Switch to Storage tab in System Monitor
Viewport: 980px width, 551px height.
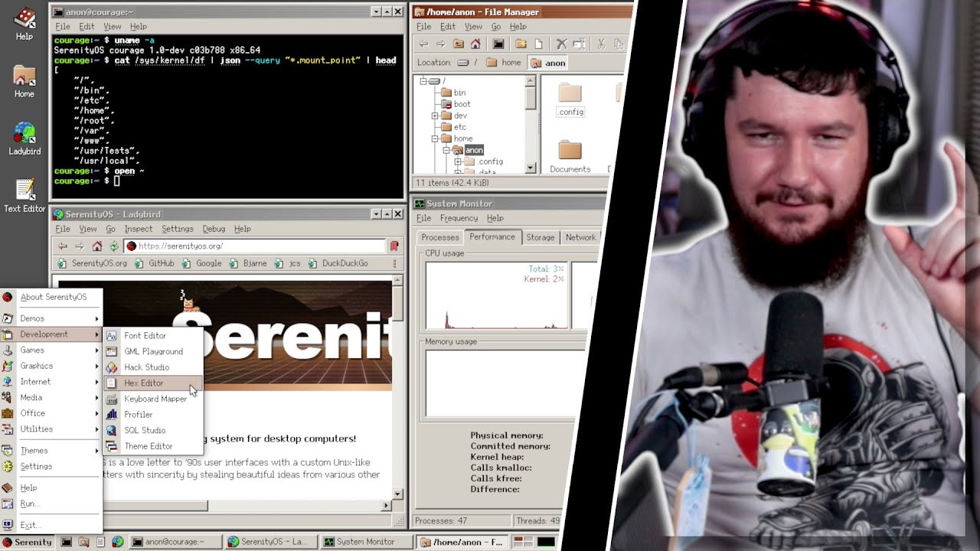(x=540, y=238)
